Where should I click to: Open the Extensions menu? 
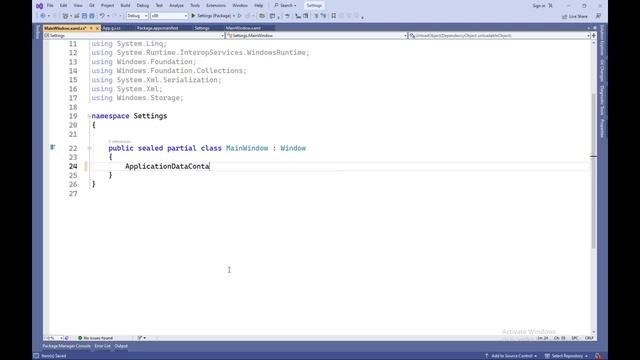(x=216, y=6)
